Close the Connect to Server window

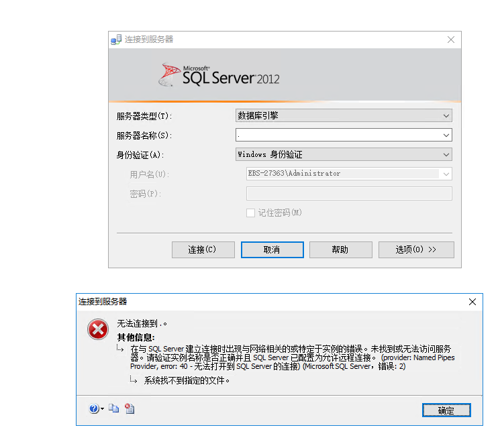tap(451, 40)
